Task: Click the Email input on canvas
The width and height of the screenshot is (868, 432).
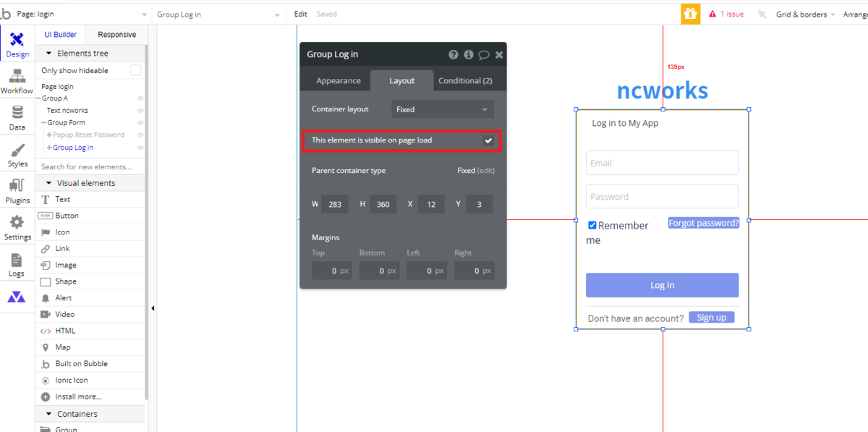Action: click(662, 163)
